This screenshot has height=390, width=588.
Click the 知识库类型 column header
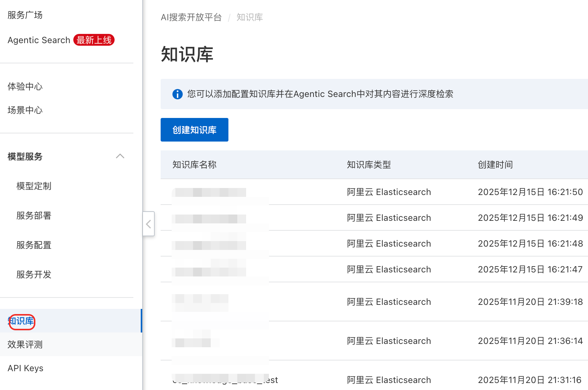tap(369, 165)
